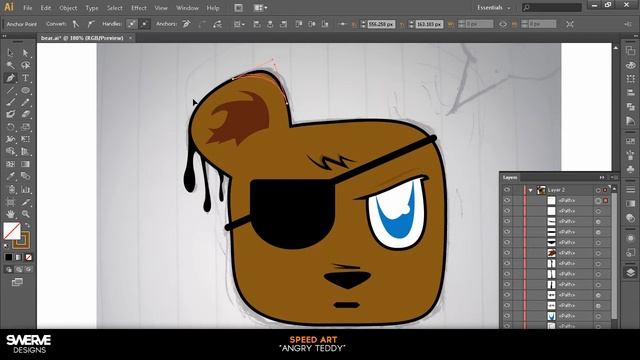Enable hide handles for selected anchor points
The width and height of the screenshot is (640, 360).
(144, 24)
